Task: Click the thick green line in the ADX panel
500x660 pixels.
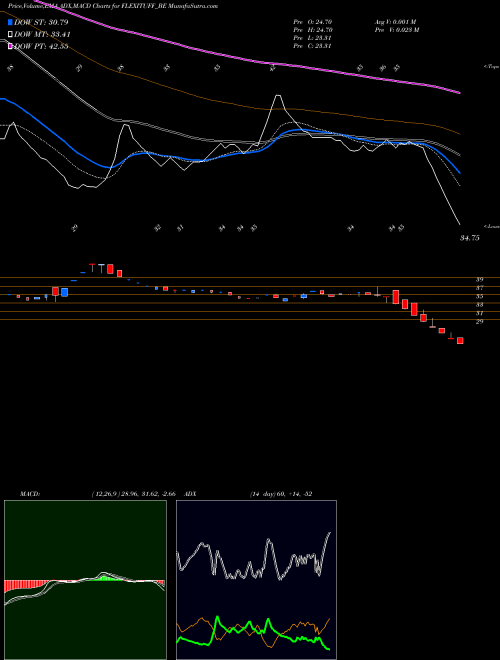Action: (253, 633)
